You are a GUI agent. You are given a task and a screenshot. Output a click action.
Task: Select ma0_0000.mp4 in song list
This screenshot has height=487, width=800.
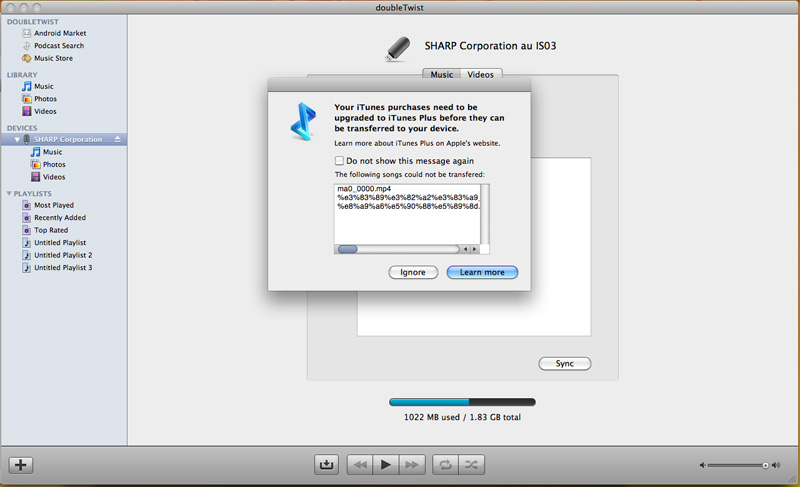[x=364, y=189]
